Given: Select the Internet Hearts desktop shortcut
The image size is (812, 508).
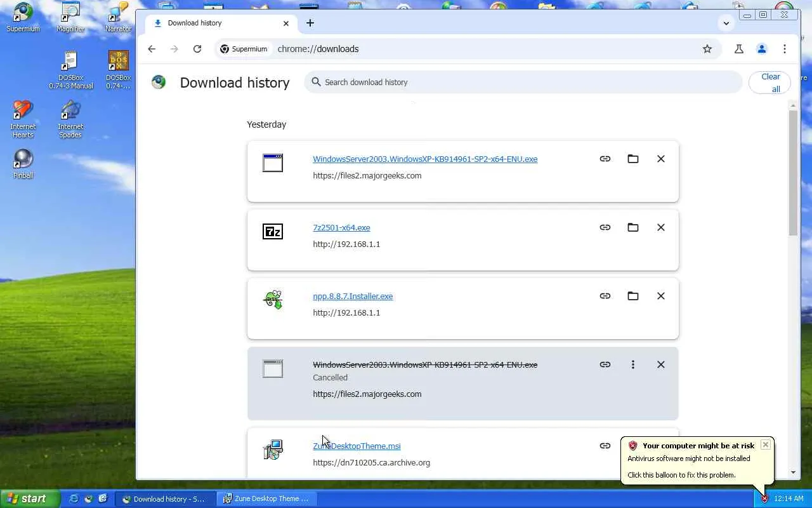Looking at the screenshot, I should click(x=23, y=119).
